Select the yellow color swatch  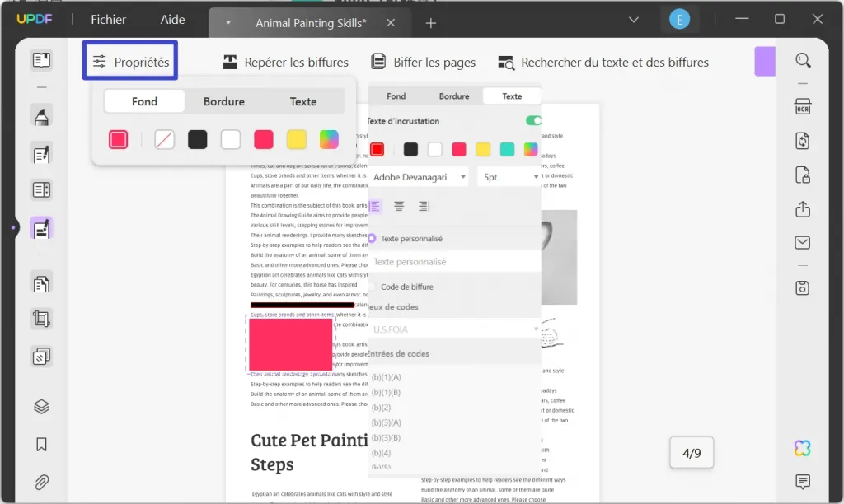tap(297, 139)
